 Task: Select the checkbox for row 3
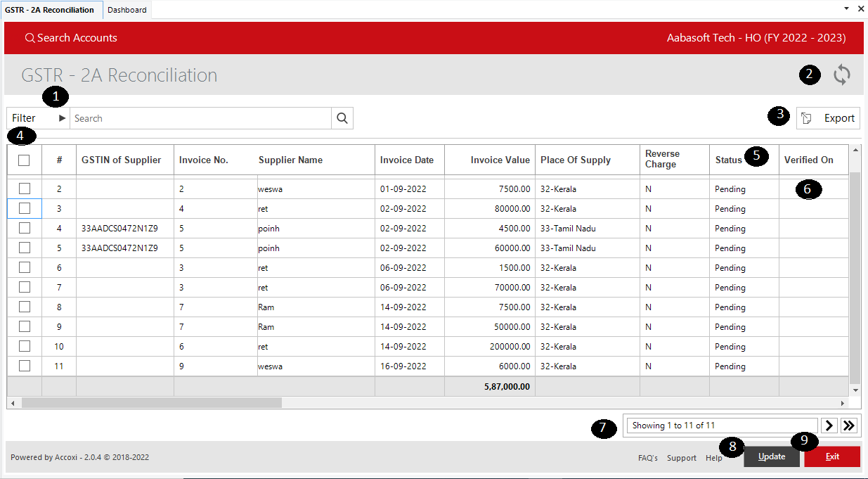pyautogui.click(x=25, y=208)
